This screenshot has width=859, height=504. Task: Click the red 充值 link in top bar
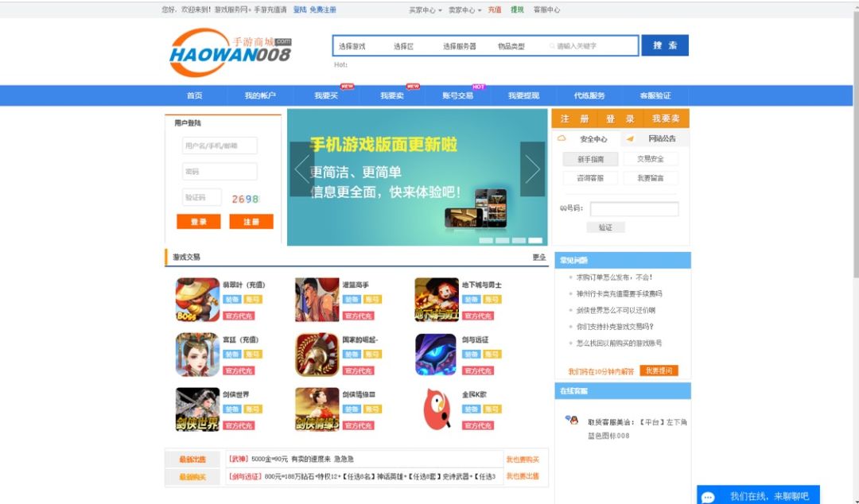point(495,10)
